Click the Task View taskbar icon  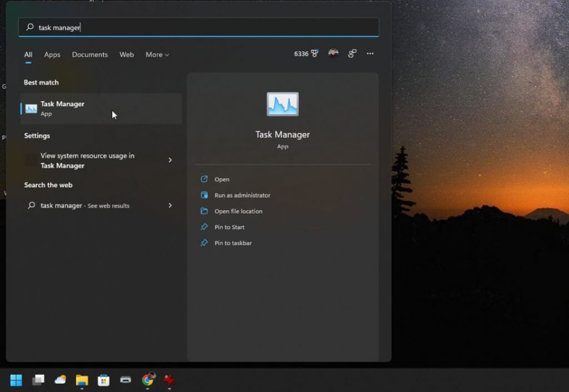[38, 380]
